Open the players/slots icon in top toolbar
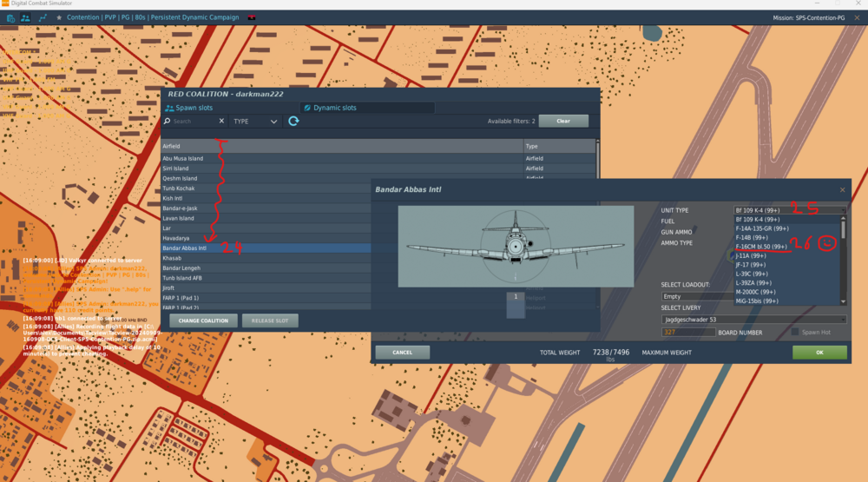868x482 pixels. pyautogui.click(x=26, y=17)
